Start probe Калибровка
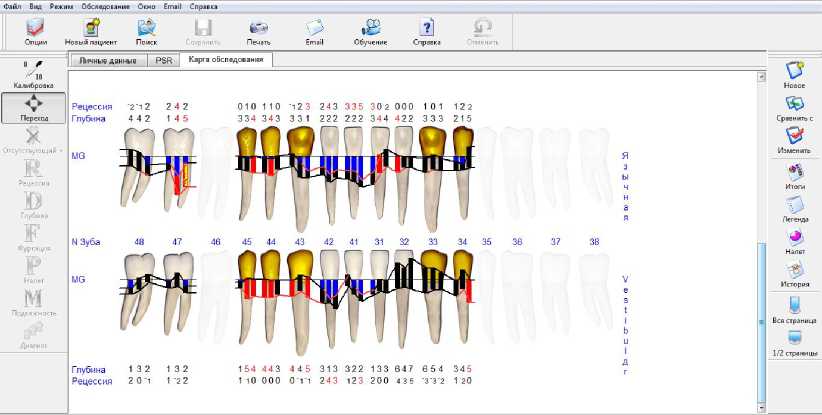The width and height of the screenshot is (822, 415). click(x=33, y=75)
